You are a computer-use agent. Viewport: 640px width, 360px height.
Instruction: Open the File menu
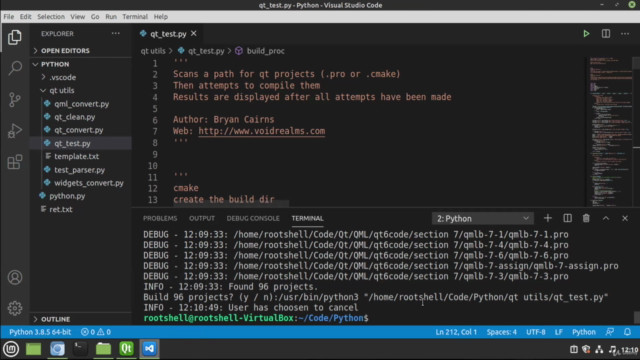[x=9, y=17]
